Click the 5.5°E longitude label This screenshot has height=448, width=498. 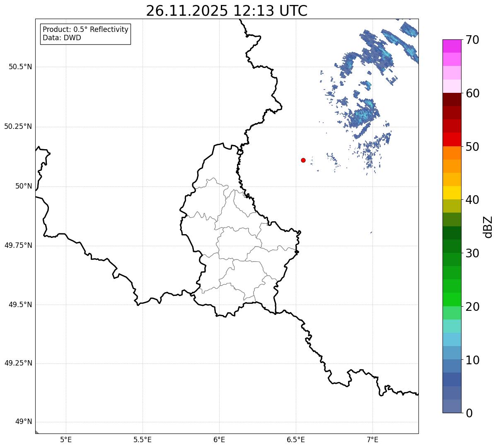pyautogui.click(x=143, y=439)
